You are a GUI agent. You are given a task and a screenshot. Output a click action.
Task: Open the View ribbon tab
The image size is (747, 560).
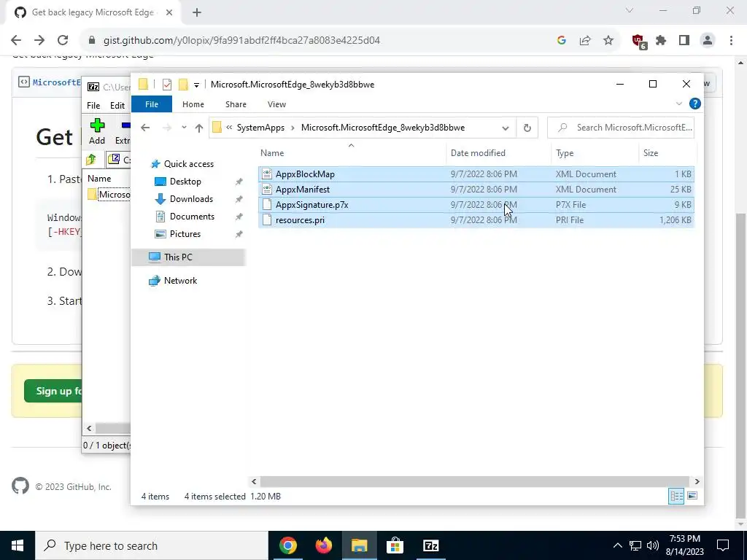click(x=276, y=104)
